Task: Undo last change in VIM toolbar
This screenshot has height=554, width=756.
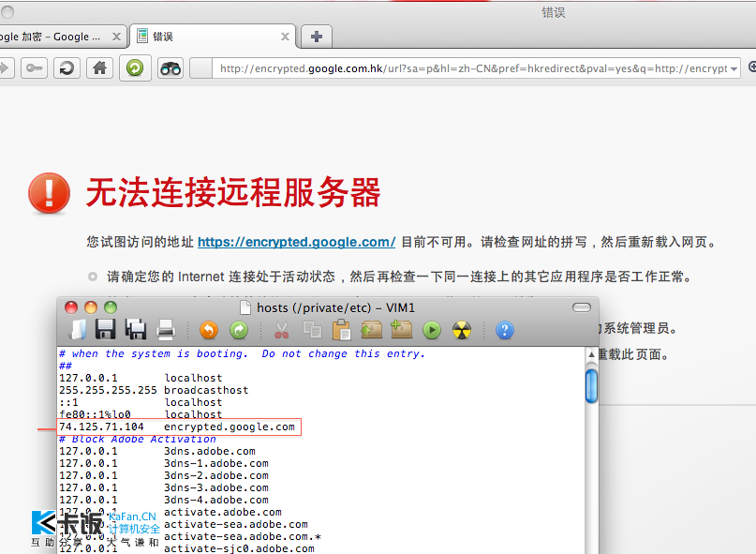Action: [209, 330]
